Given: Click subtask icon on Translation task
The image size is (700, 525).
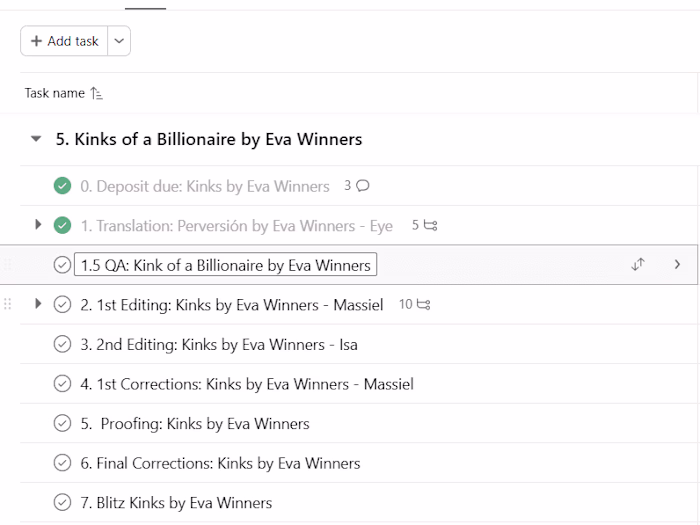Looking at the screenshot, I should tap(430, 226).
